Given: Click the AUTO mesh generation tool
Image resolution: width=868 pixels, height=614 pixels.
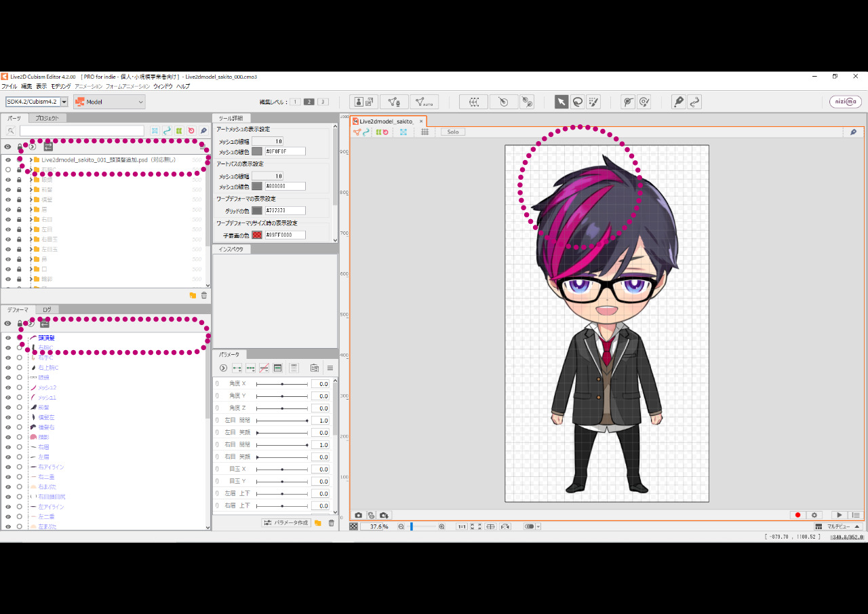Looking at the screenshot, I should coord(424,102).
